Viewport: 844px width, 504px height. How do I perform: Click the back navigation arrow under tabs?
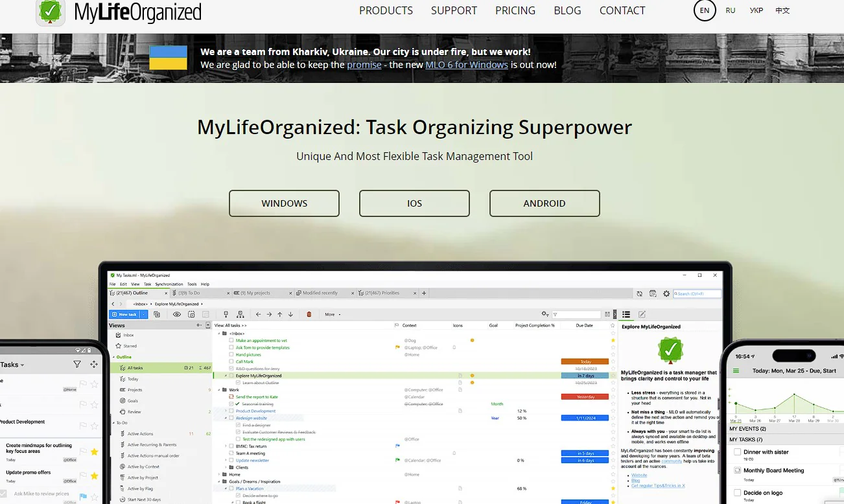(113, 303)
